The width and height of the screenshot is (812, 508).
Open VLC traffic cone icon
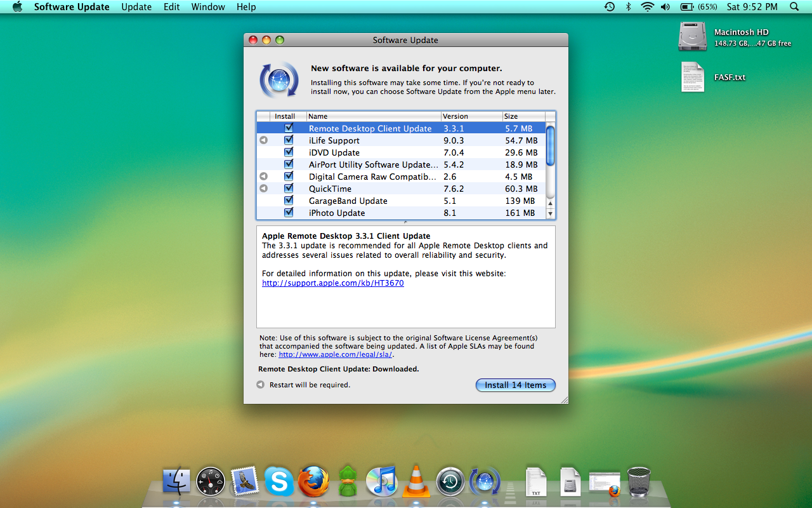[416, 481]
